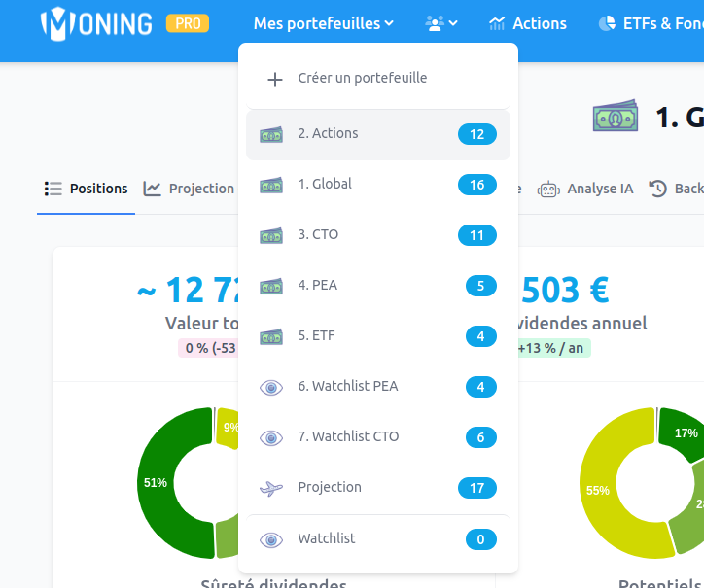
Task: Click eye icon beside 7. Watchlist CTO
Action: point(271,437)
